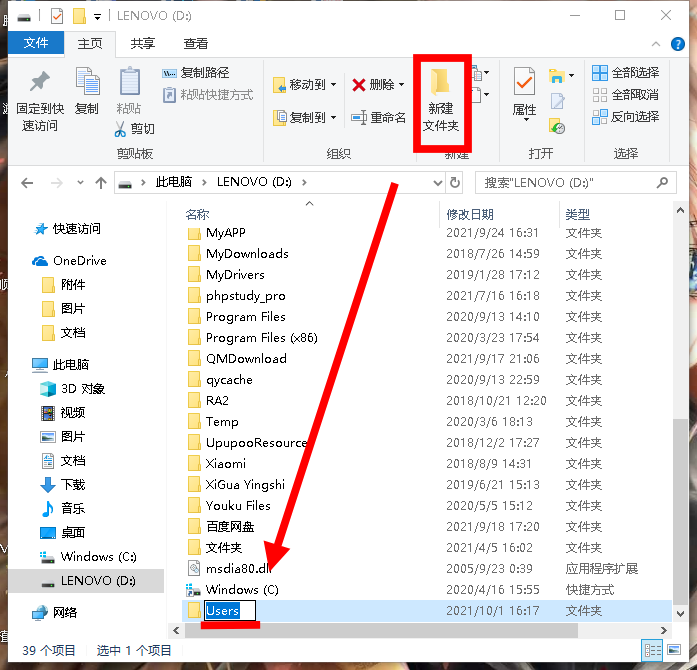This screenshot has width=697, height=670.
Task: Click Rename (重命名)
Action: 378,118
